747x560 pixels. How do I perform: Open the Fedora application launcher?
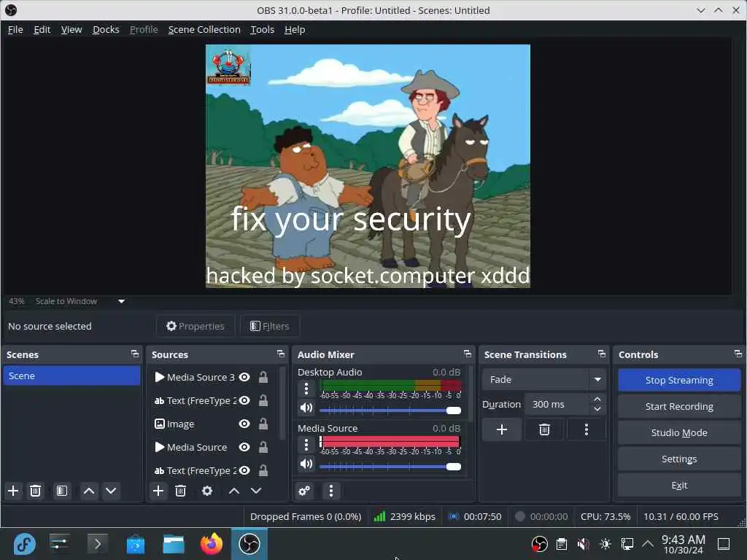tap(24, 544)
